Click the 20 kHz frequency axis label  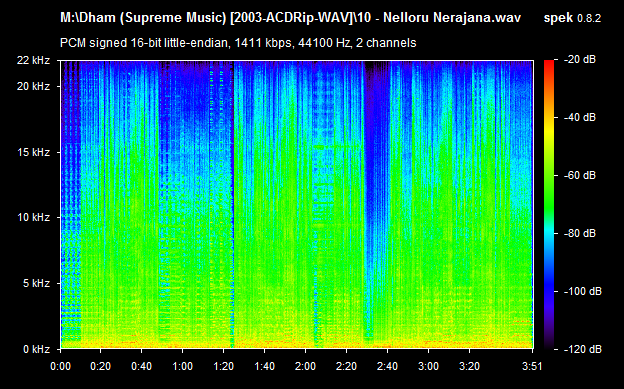[x=33, y=86]
